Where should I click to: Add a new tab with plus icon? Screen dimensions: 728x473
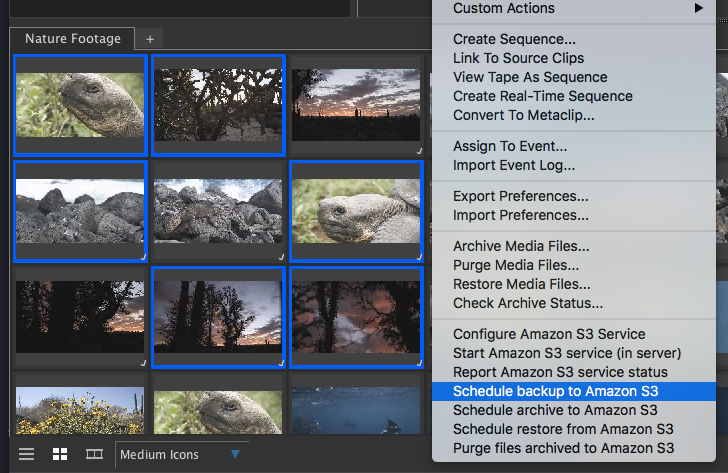(x=150, y=39)
